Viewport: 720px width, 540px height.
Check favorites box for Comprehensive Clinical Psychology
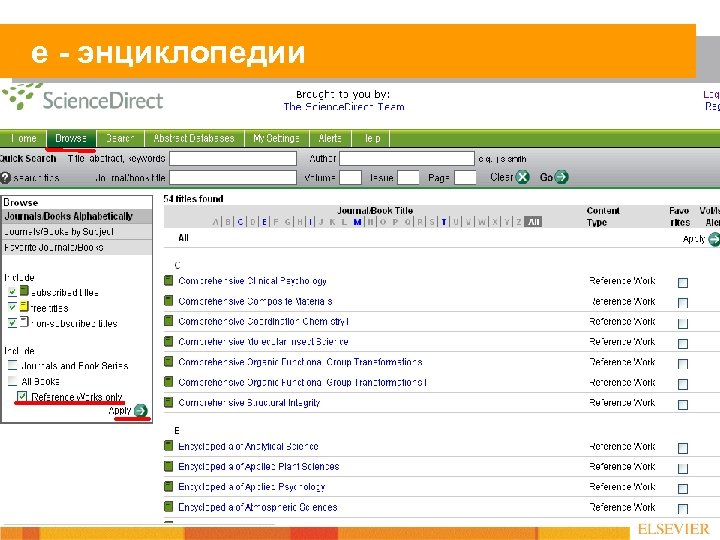pos(683,283)
